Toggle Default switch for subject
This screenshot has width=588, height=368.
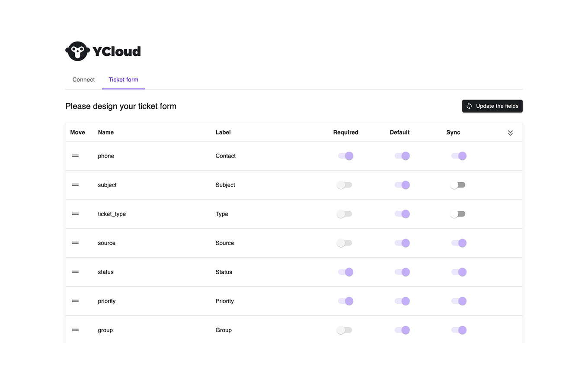[402, 185]
